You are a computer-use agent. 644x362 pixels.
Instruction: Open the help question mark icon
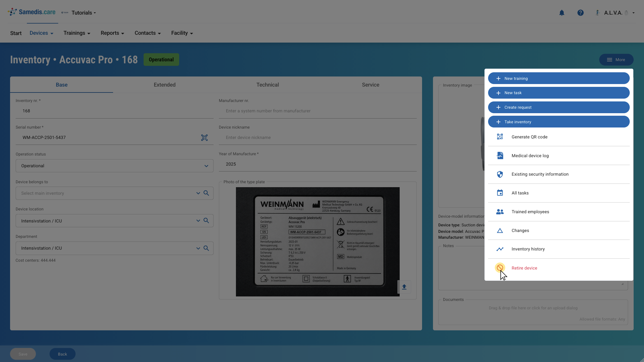pyautogui.click(x=580, y=13)
